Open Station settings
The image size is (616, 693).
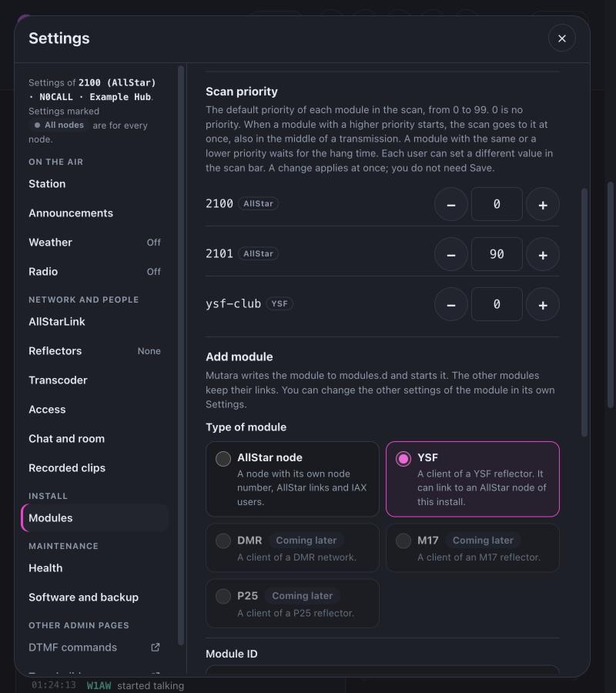(95, 184)
